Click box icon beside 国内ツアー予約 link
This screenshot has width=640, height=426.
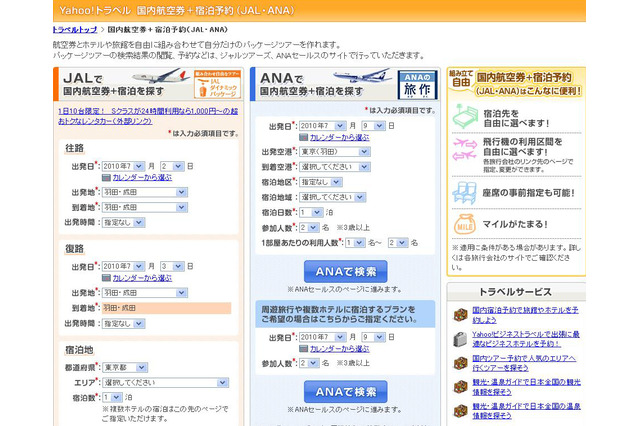[460, 363]
